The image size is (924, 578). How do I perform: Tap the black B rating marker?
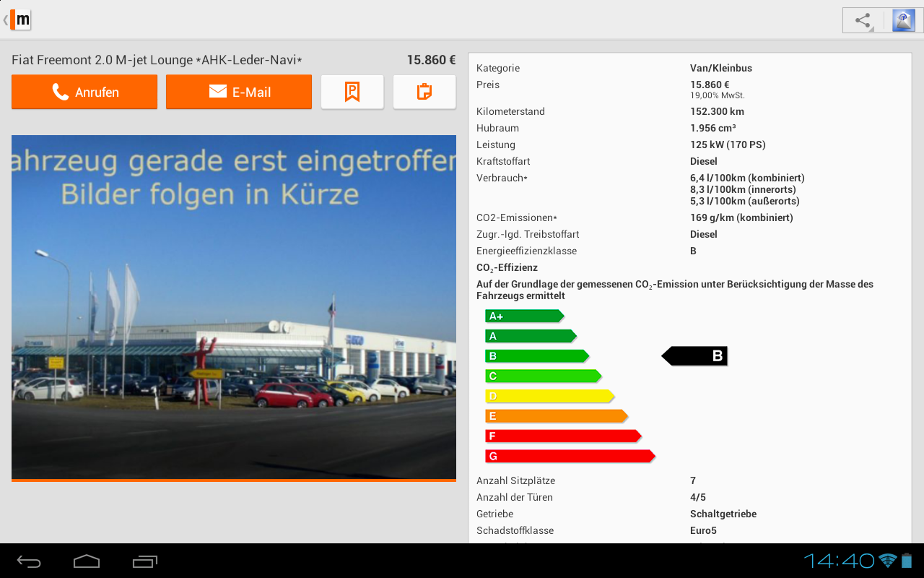point(695,355)
